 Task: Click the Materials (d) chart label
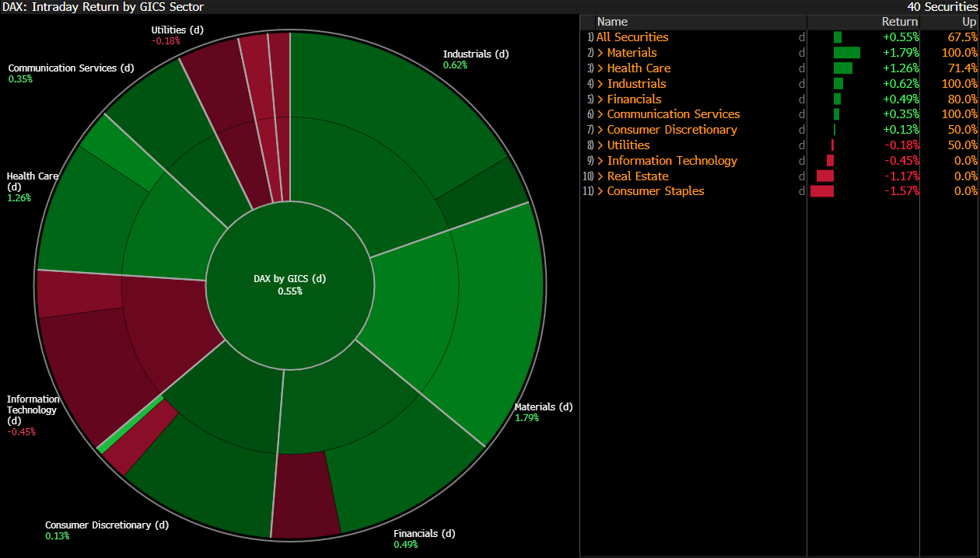(543, 407)
